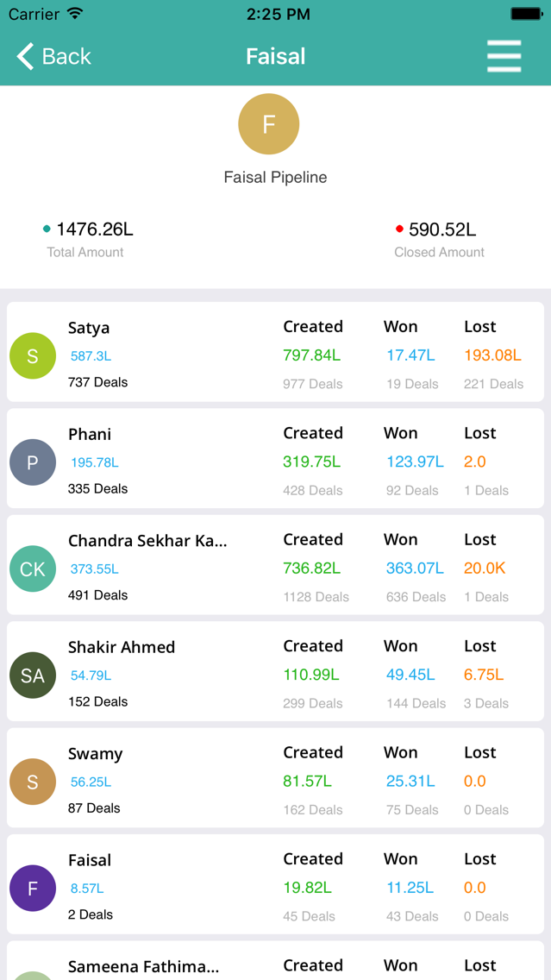Image resolution: width=551 pixels, height=980 pixels.
Task: Go back using the Back label
Action: [66, 57]
